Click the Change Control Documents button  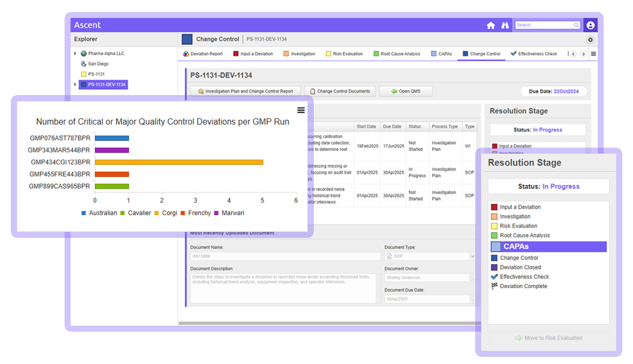click(341, 91)
